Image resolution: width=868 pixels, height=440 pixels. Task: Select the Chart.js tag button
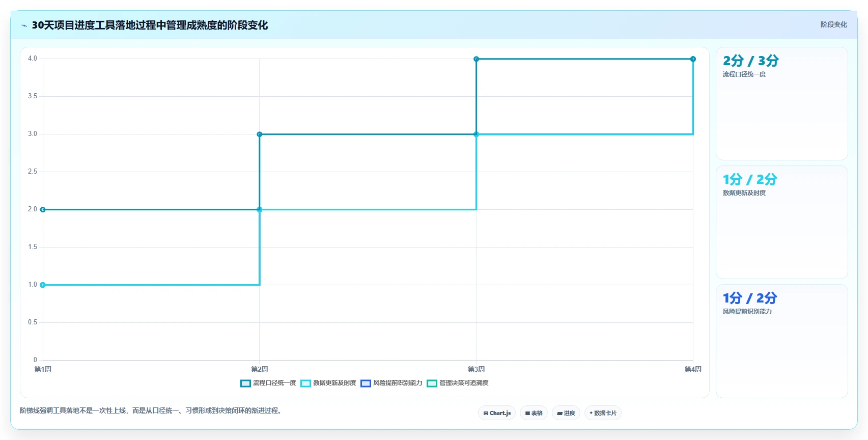pos(497,413)
